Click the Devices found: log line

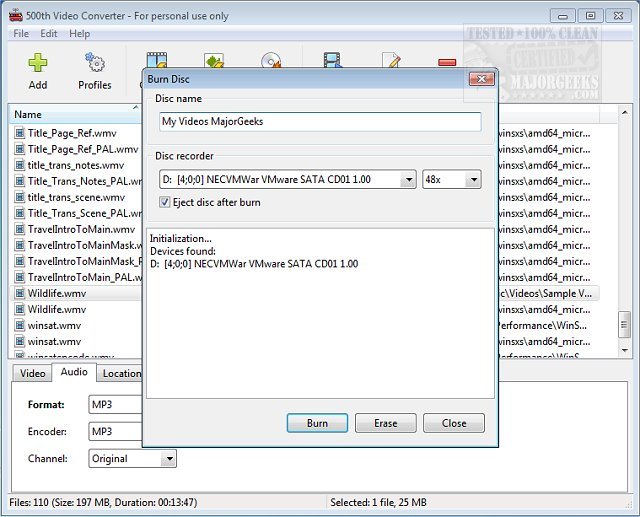click(x=183, y=251)
